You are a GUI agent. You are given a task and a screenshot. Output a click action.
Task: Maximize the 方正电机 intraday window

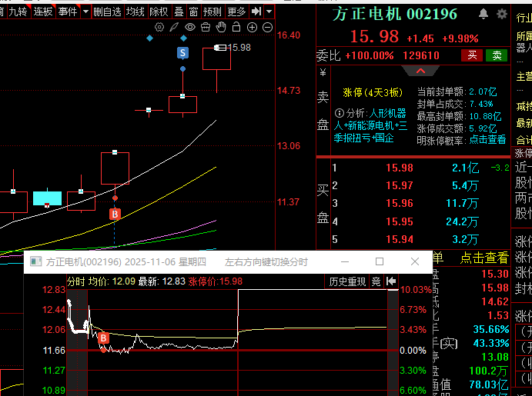click(x=380, y=261)
